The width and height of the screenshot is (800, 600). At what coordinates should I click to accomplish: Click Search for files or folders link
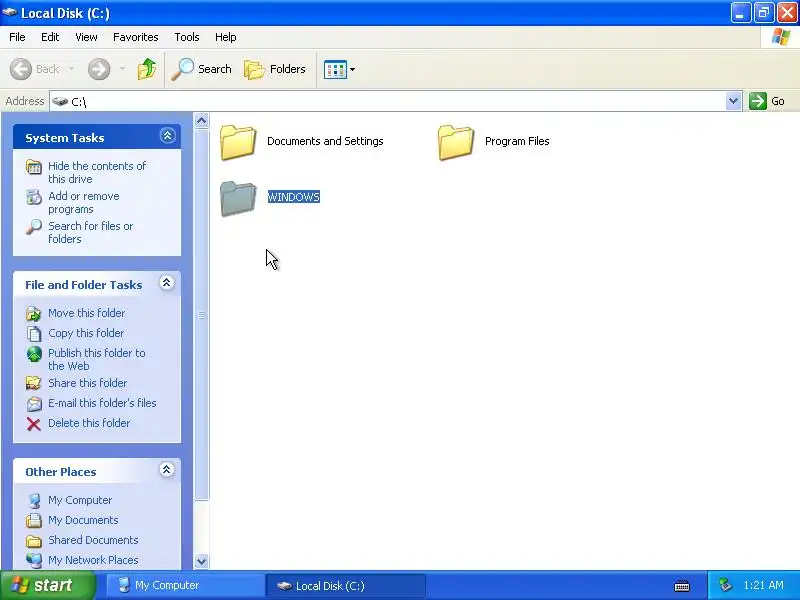point(91,232)
